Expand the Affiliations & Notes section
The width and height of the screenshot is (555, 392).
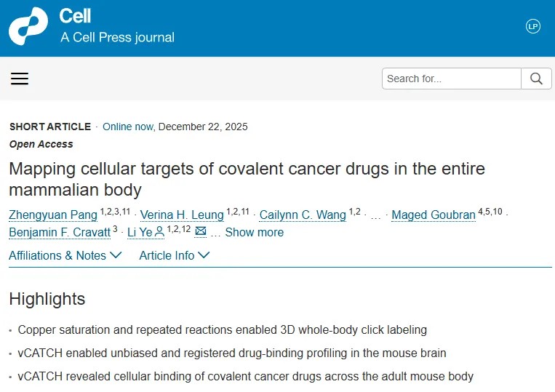pos(65,255)
